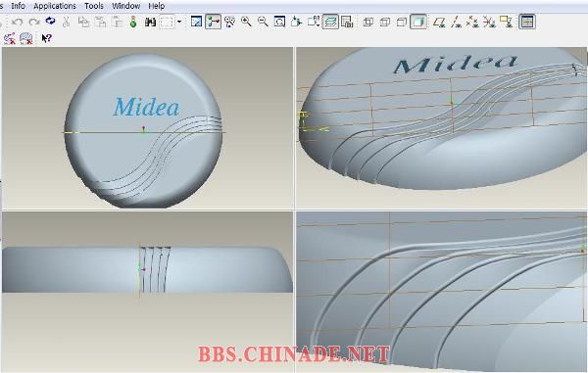Click the Zoom In magnifier icon
The image size is (588, 373).
(246, 22)
